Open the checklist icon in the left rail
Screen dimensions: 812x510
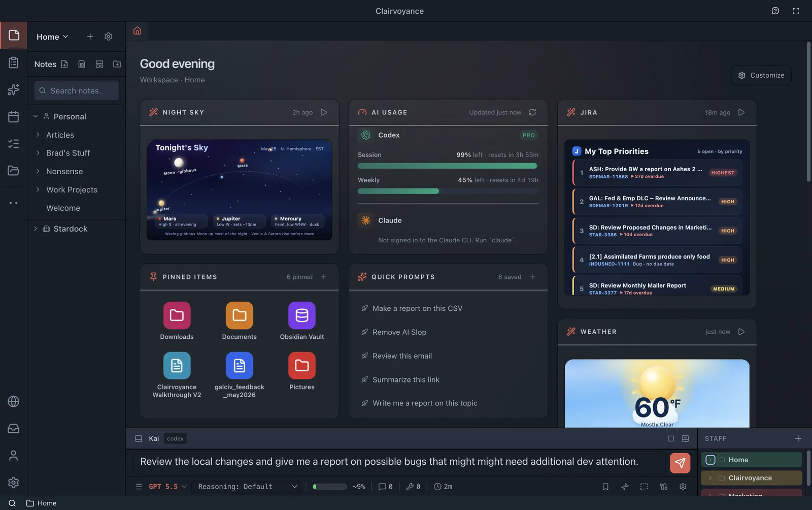pos(14,144)
